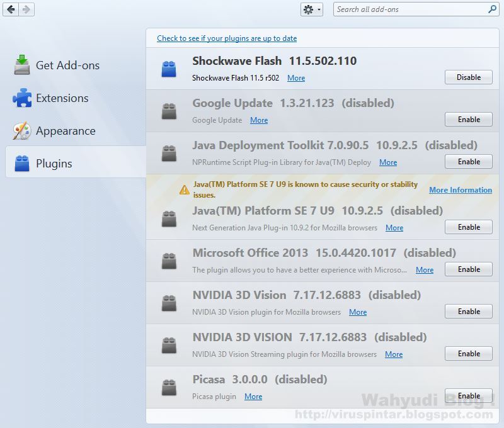Screen dimensions: 504x428
Task: Open More Information about Java security warning
Action: (461, 190)
